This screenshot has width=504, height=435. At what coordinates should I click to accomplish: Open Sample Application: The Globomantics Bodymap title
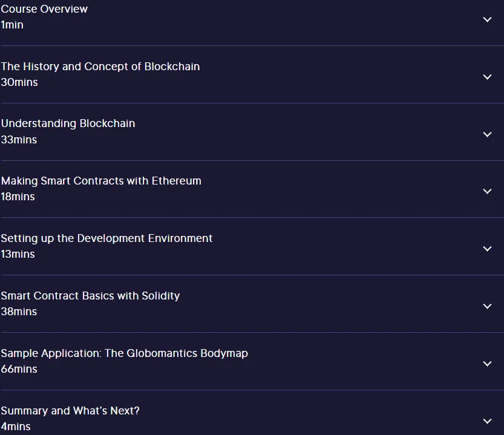tap(125, 353)
